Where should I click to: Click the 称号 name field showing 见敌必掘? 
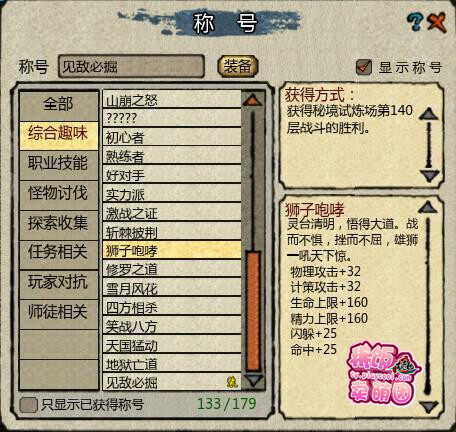[131, 66]
